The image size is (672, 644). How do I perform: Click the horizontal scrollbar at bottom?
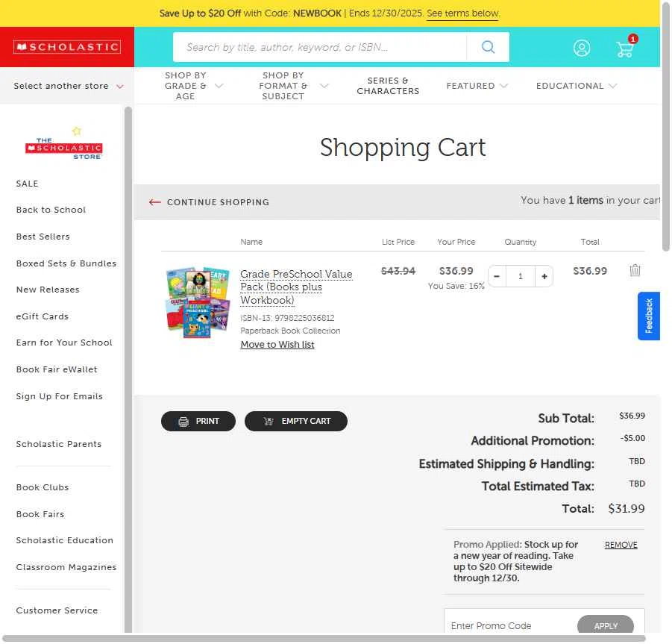click(x=324, y=639)
